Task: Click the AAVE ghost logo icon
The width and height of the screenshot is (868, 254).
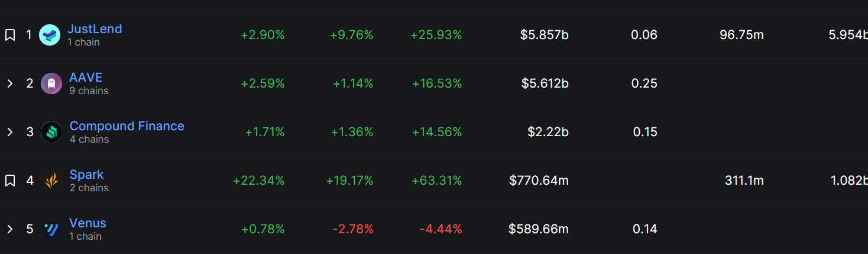Action: tap(51, 83)
